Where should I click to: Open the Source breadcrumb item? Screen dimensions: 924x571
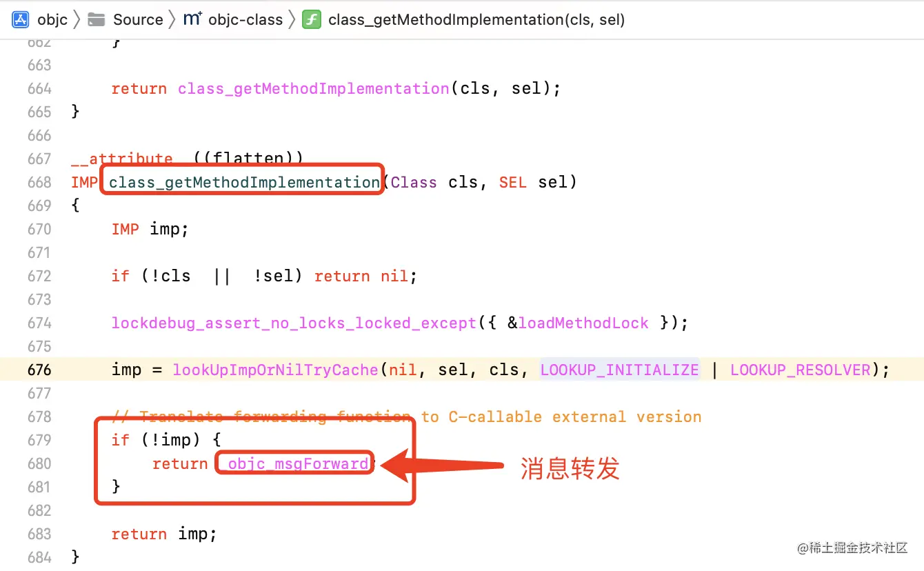pos(138,19)
